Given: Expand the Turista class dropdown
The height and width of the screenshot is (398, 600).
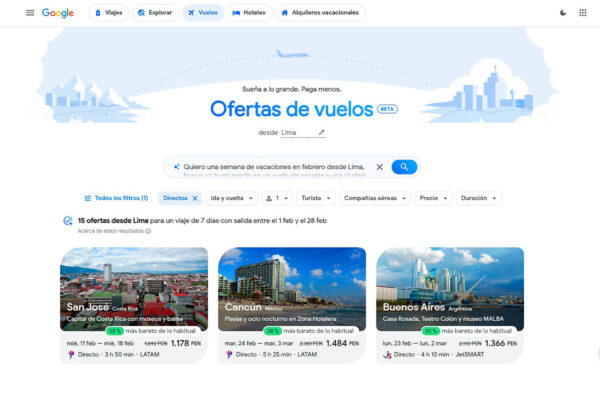Looking at the screenshot, I should point(316,198).
